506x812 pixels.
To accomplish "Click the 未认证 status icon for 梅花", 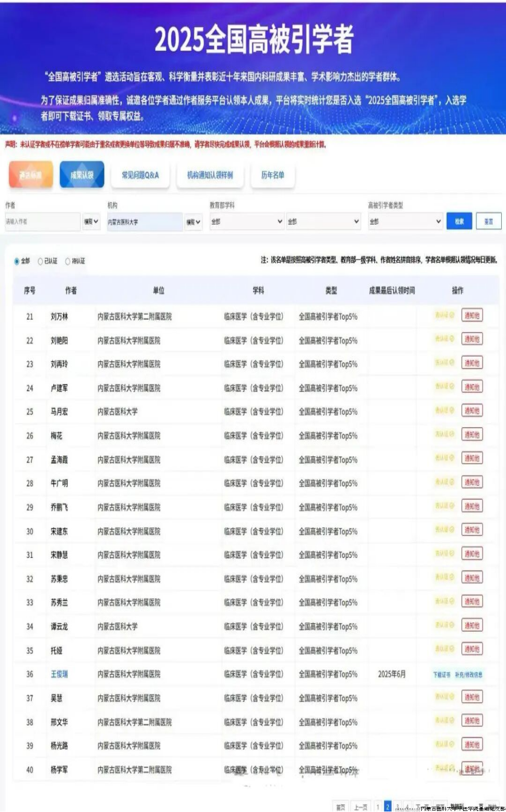I will 444,434.
